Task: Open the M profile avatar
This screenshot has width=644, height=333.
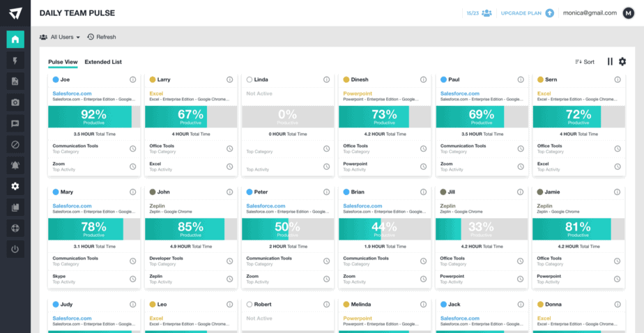Action: (629, 13)
